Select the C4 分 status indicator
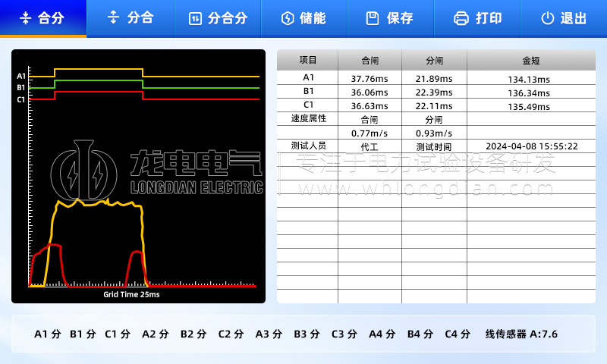607x364 pixels. click(457, 334)
